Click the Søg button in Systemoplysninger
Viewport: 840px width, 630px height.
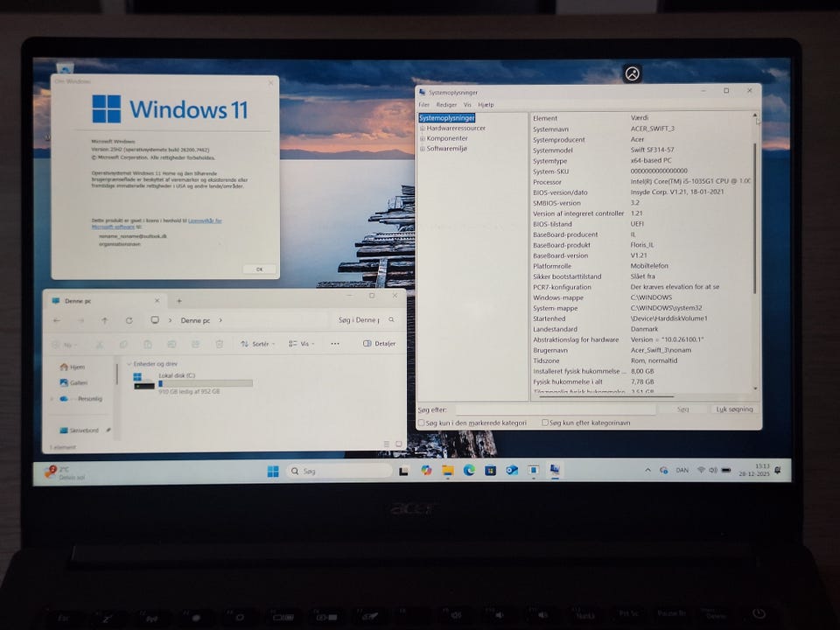(682, 409)
